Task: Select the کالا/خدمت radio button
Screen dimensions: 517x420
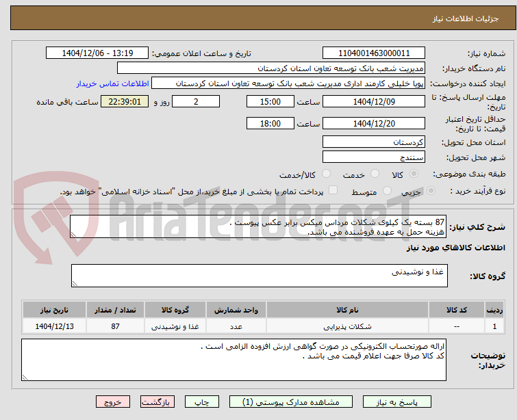Action: [326, 174]
